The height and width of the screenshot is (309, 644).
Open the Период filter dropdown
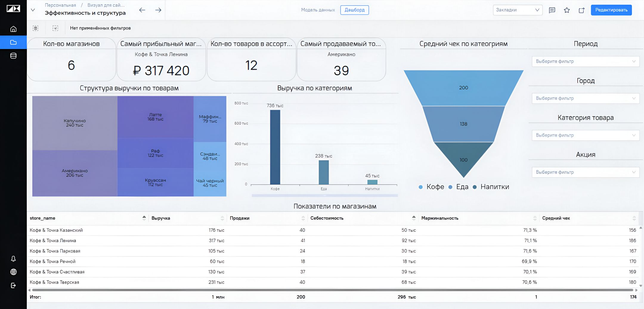pos(586,61)
